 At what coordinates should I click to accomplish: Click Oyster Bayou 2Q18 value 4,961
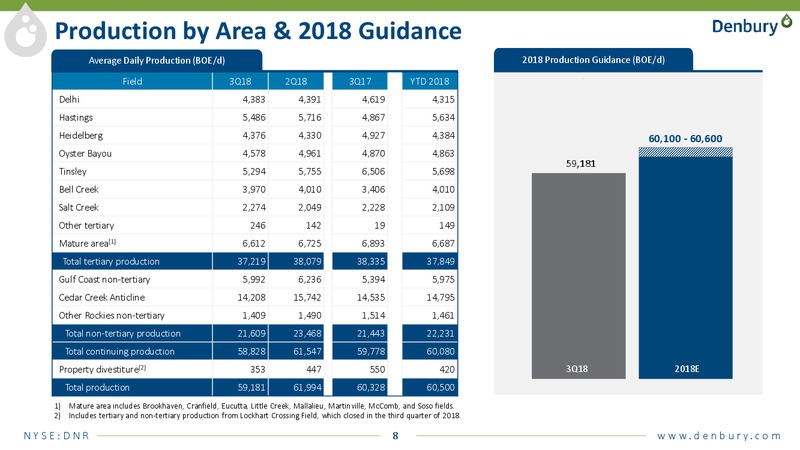point(310,154)
